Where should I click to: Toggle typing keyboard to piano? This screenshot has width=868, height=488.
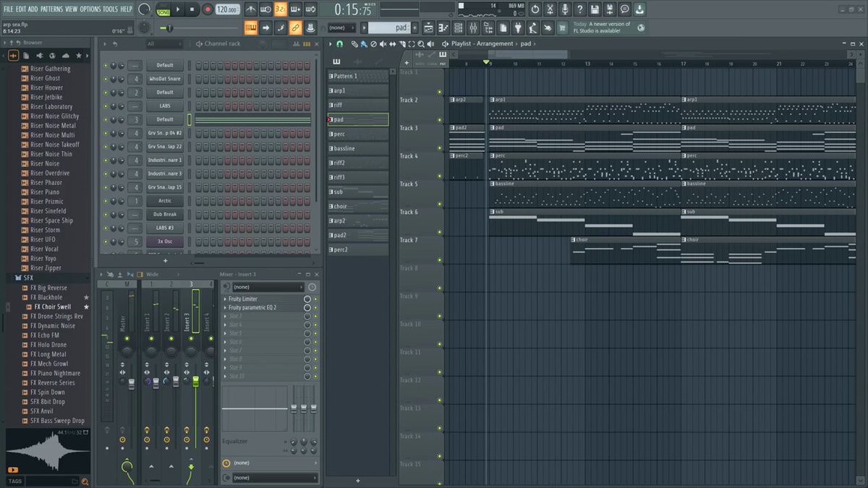pos(251,27)
